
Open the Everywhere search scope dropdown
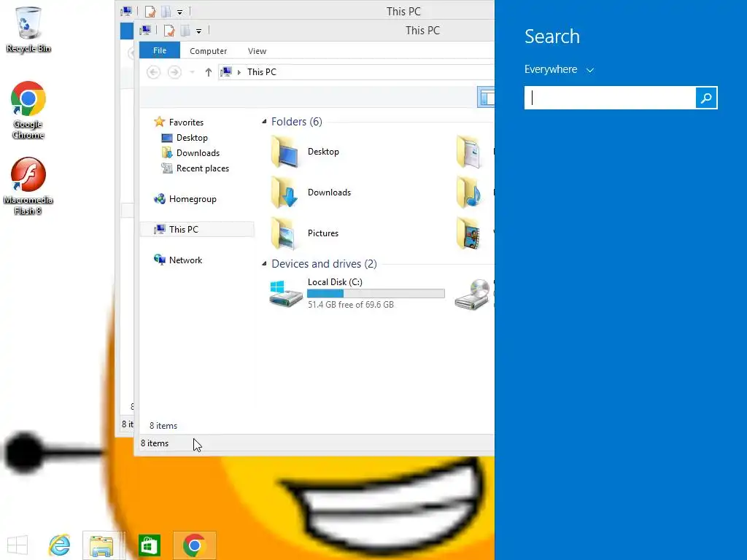(x=560, y=69)
